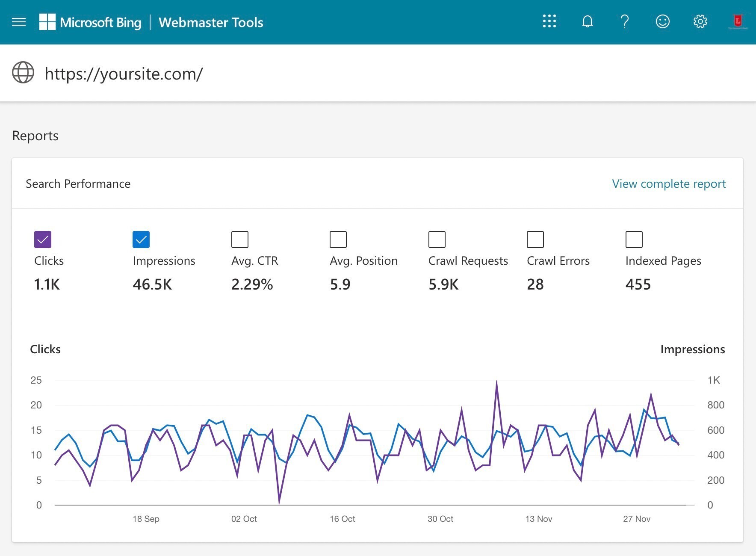This screenshot has height=556, width=756.
Task: Open the help panel
Action: point(625,21)
